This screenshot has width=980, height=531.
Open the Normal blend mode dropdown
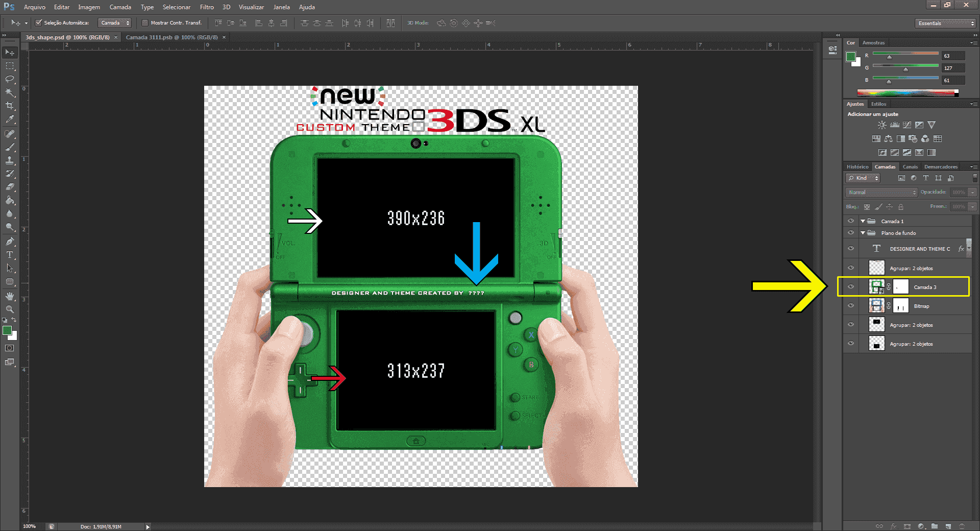pyautogui.click(x=881, y=192)
